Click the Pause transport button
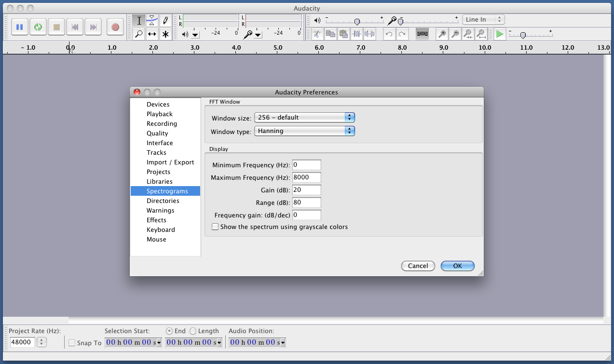Screen dimensions: 614x364 (20, 27)
